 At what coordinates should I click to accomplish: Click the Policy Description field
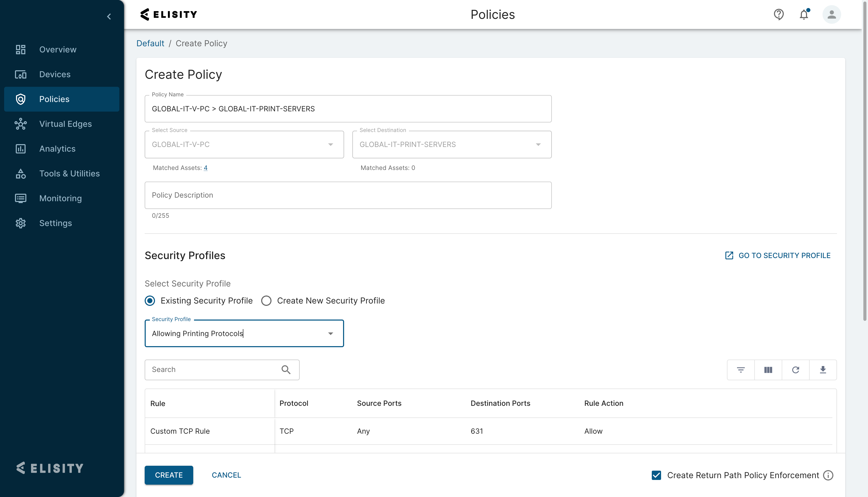pos(348,195)
